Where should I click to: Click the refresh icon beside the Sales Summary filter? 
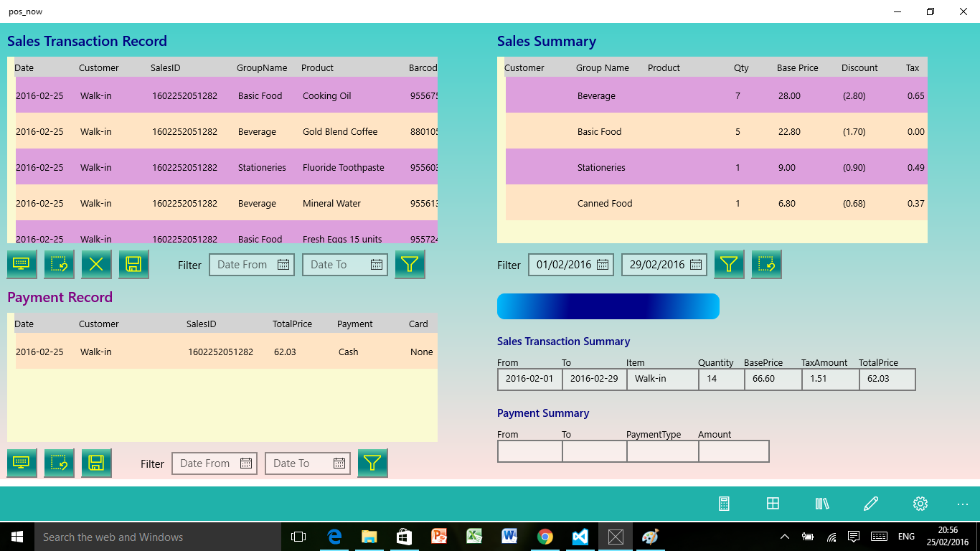tap(766, 264)
